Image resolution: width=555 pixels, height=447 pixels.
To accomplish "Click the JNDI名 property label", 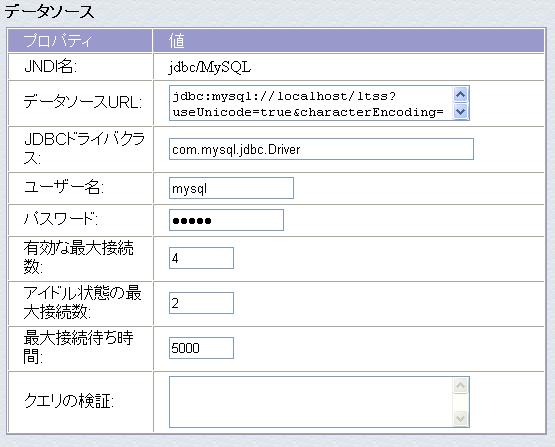I will [x=50, y=67].
